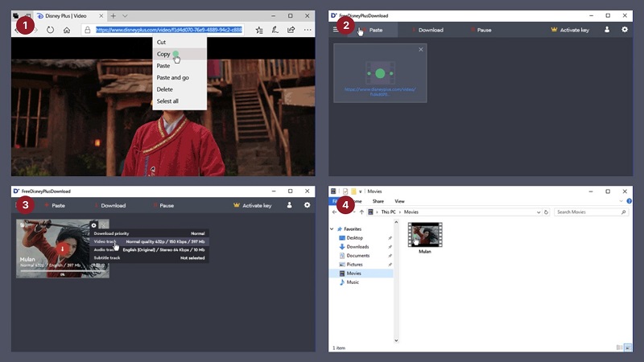The image size is (644, 362).
Task: Click the film strip loading placeholder
Action: [380, 73]
